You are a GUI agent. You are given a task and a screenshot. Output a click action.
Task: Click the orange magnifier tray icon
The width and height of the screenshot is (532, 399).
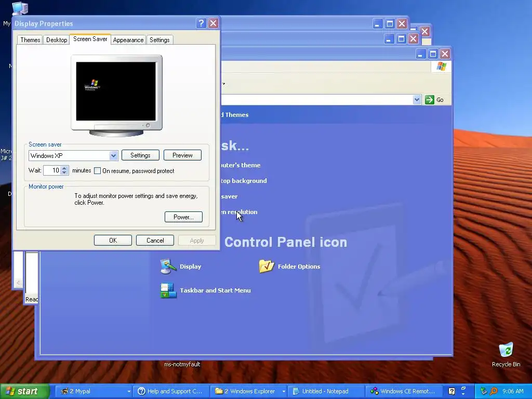[494, 391]
